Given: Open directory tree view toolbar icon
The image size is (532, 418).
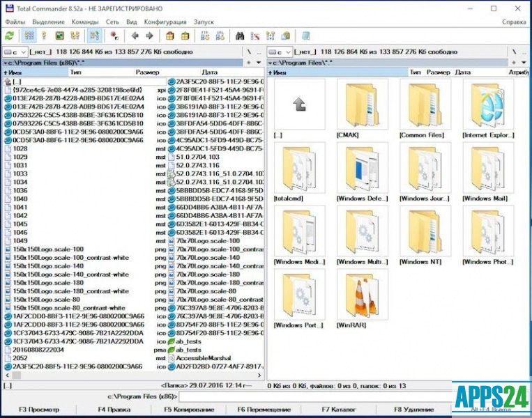Looking at the screenshot, I should (x=75, y=36).
